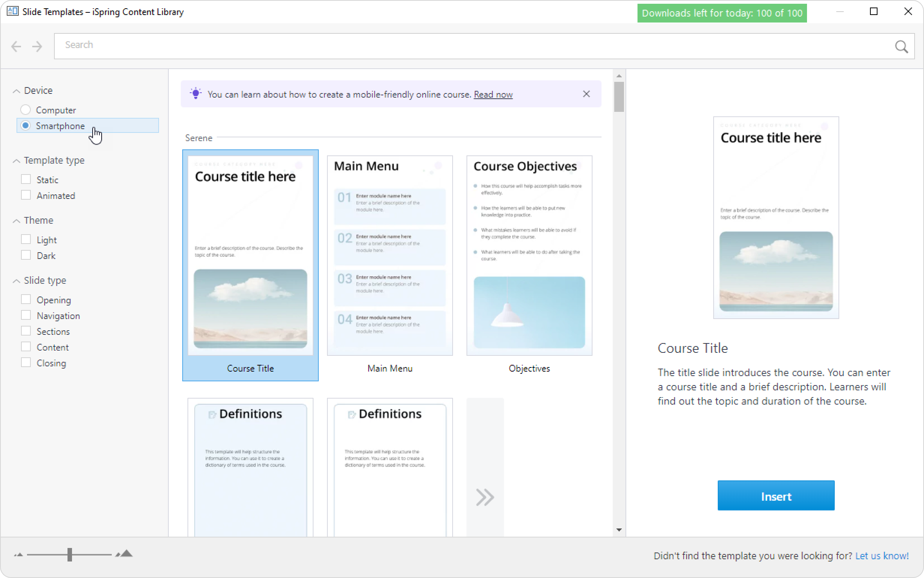Image resolution: width=924 pixels, height=578 pixels.
Task: Tick the Dark theme checkbox
Action: tap(26, 255)
